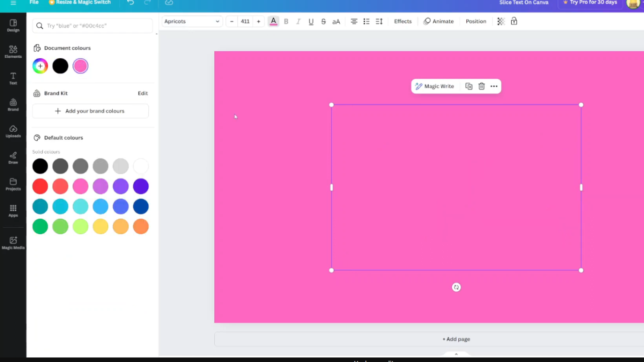The width and height of the screenshot is (644, 362).
Task: Choose the dark blue default colour swatch
Action: (x=141, y=206)
